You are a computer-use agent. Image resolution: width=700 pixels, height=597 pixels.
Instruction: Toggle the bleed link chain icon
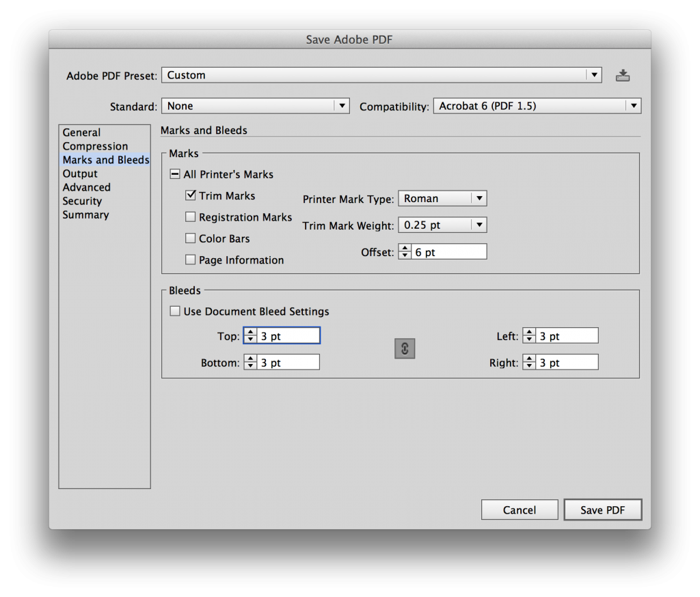pos(405,348)
